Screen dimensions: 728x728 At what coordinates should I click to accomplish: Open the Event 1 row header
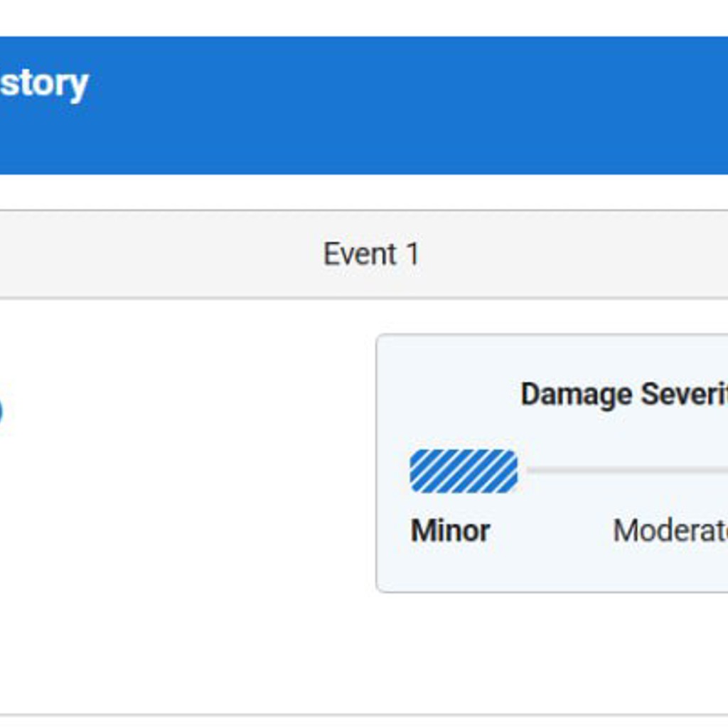364,254
